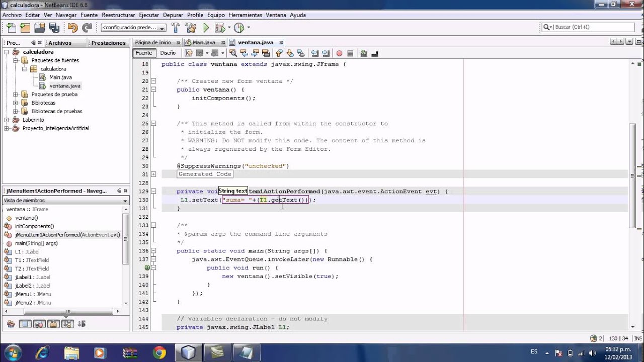This screenshot has height=362, width=644.
Task: Switch to Página de Inicio tab
Action: coord(153,43)
